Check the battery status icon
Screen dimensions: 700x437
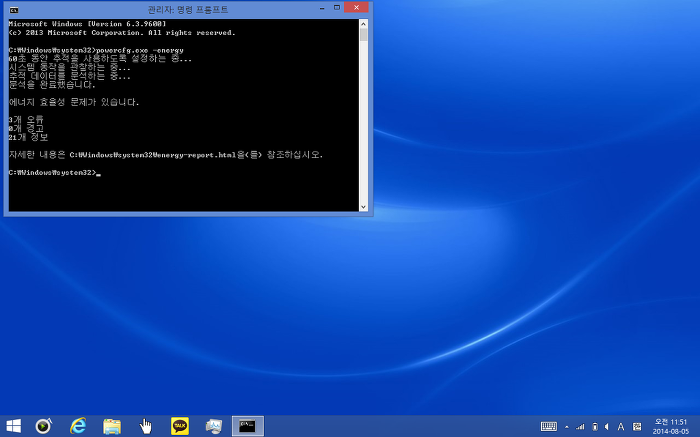pyautogui.click(x=594, y=427)
